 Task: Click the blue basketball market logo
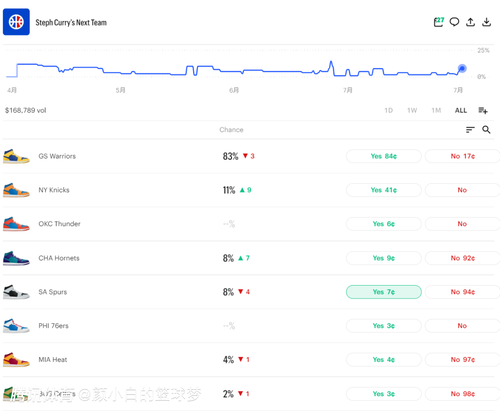[16, 22]
